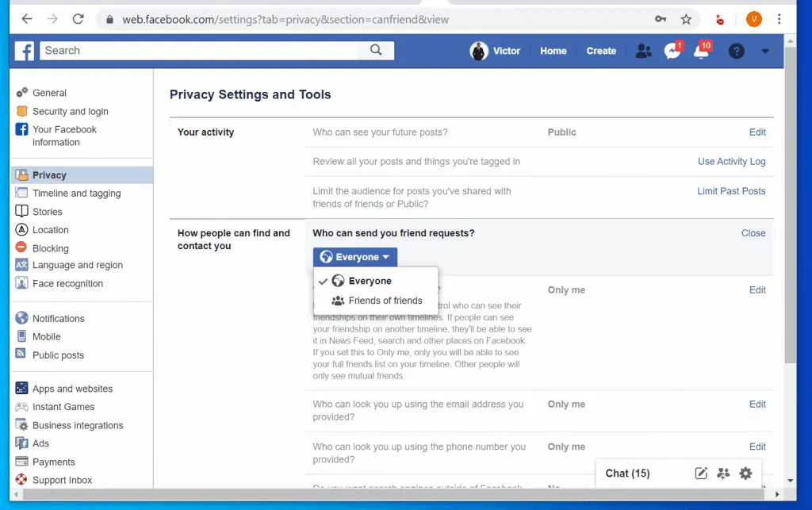Open Mobile settings
This screenshot has height=510, width=812.
click(x=46, y=336)
